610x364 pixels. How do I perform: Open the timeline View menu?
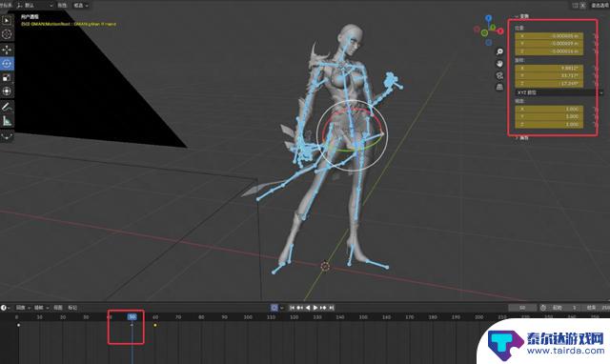pos(58,308)
